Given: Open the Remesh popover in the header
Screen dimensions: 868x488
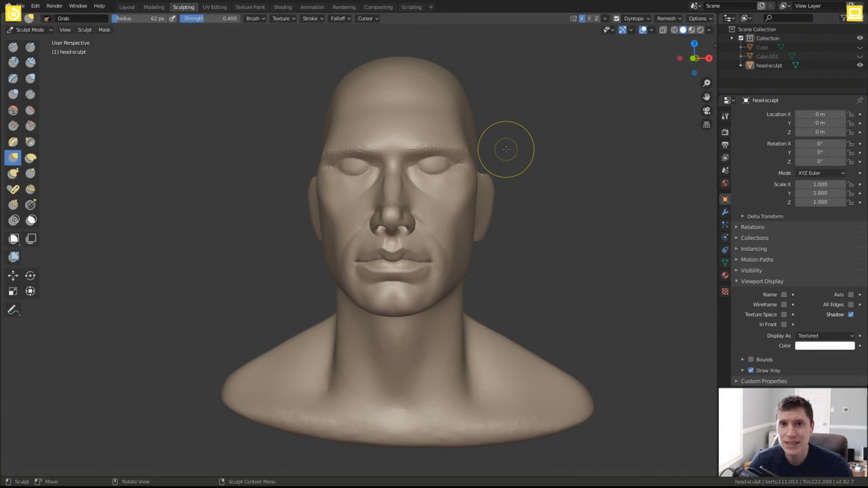Looking at the screenshot, I should 668,18.
